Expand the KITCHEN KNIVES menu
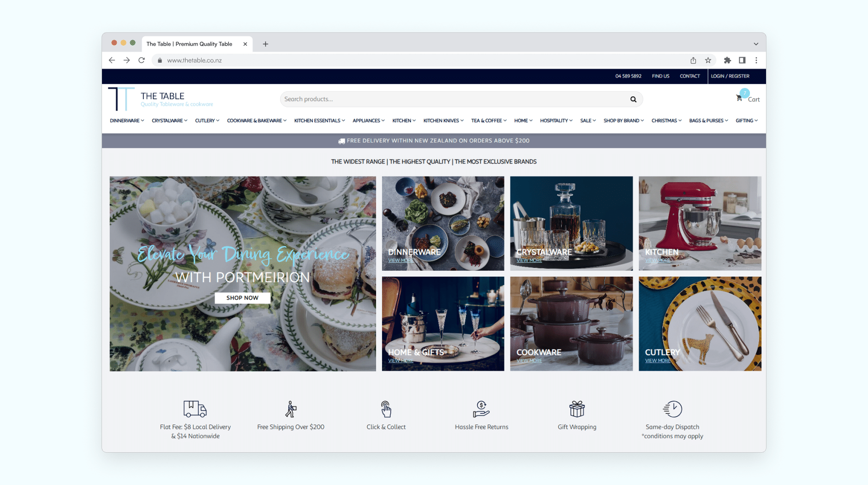 (443, 121)
